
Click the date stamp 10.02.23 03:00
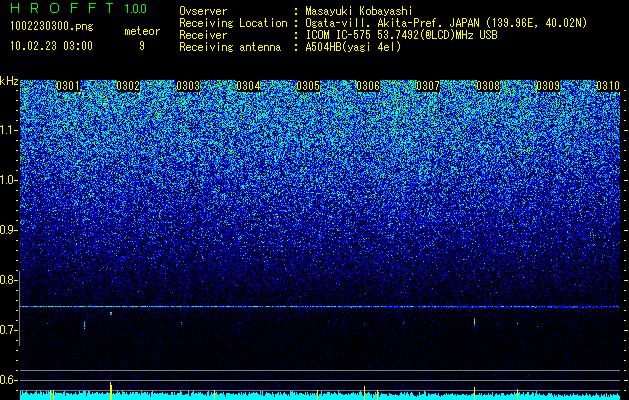(51, 46)
